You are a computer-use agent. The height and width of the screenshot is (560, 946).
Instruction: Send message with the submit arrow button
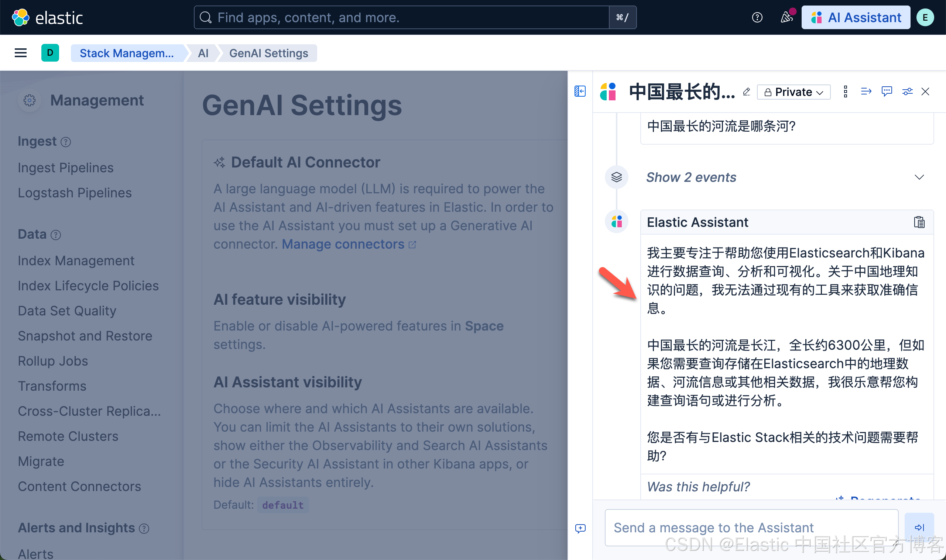[919, 527]
